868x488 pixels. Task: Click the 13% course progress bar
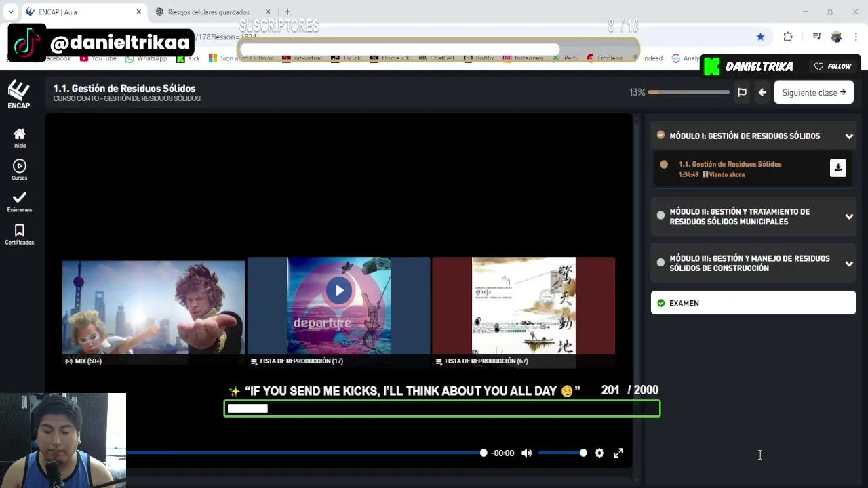[x=688, y=92]
